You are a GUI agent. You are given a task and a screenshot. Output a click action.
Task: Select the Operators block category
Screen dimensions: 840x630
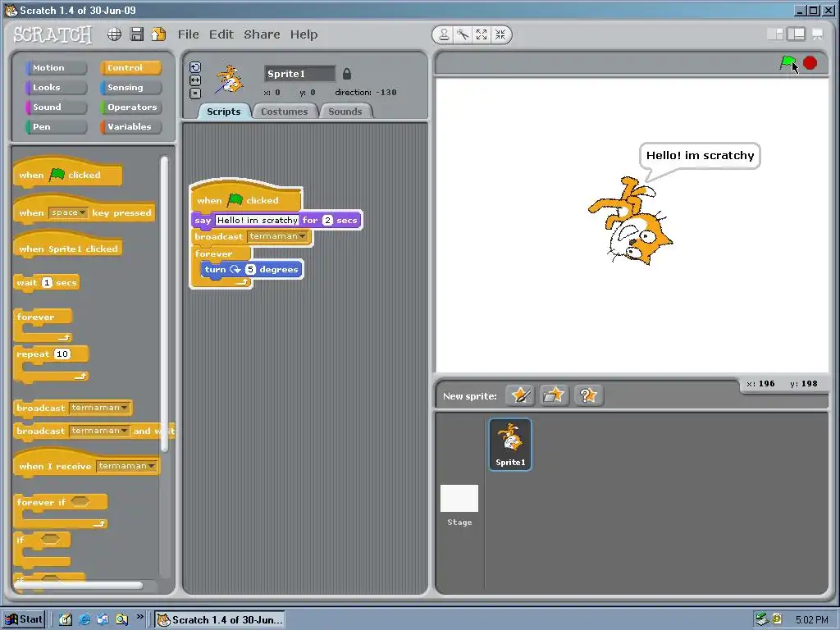pyautogui.click(x=130, y=107)
